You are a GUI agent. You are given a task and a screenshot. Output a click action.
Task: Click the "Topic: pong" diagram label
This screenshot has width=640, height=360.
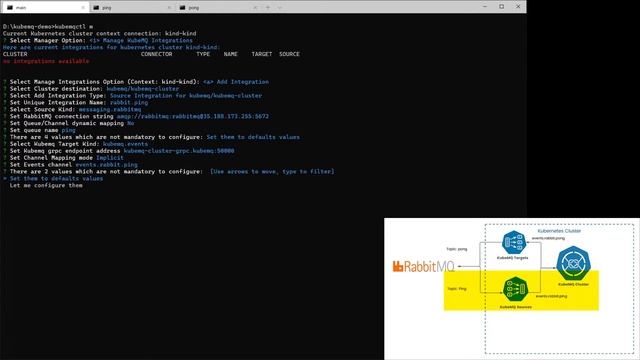(457, 249)
